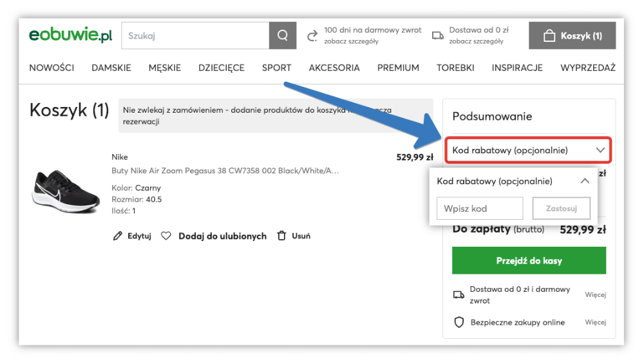Screen dimensions: 644x364
Task: Open the SPORT menu category
Action: click(x=276, y=68)
